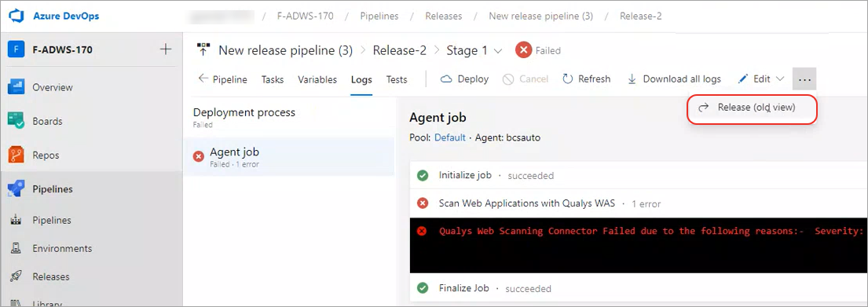Click Release-2 in title breadcrumb

pyautogui.click(x=399, y=50)
